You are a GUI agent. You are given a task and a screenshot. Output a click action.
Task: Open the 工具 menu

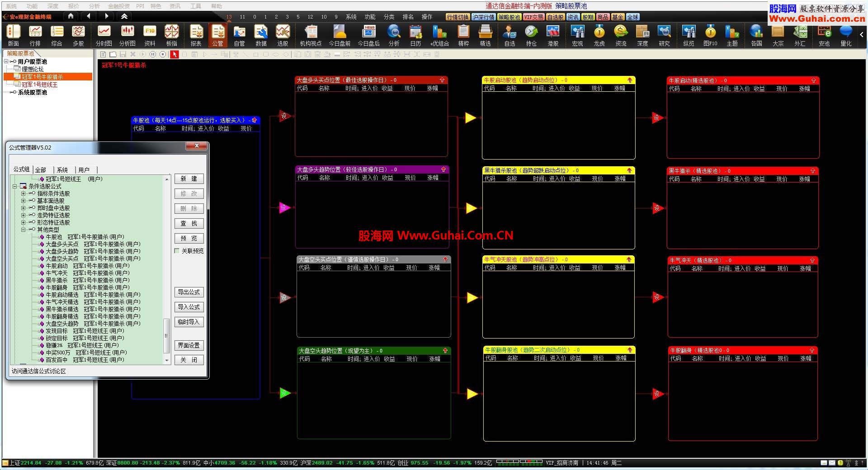click(195, 6)
